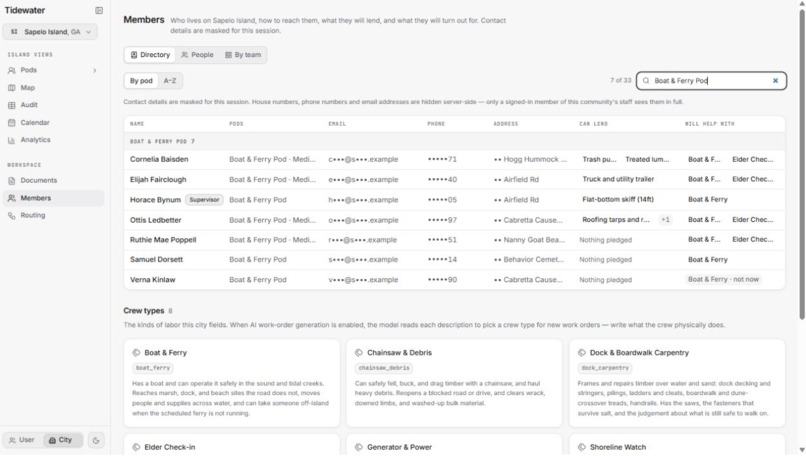Click the tag icon beside Elder Check-in
The height and width of the screenshot is (456, 806).
coord(136,448)
